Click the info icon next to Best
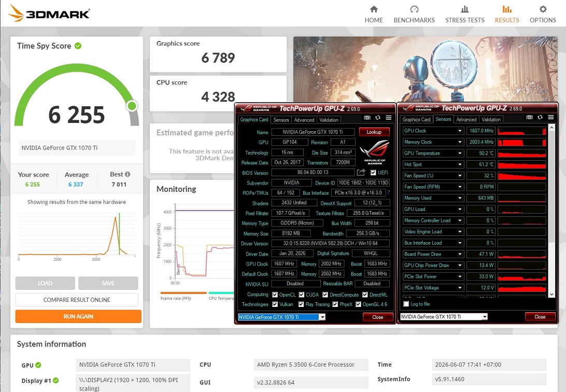Viewport: 566px width, 392px height. coord(128,174)
